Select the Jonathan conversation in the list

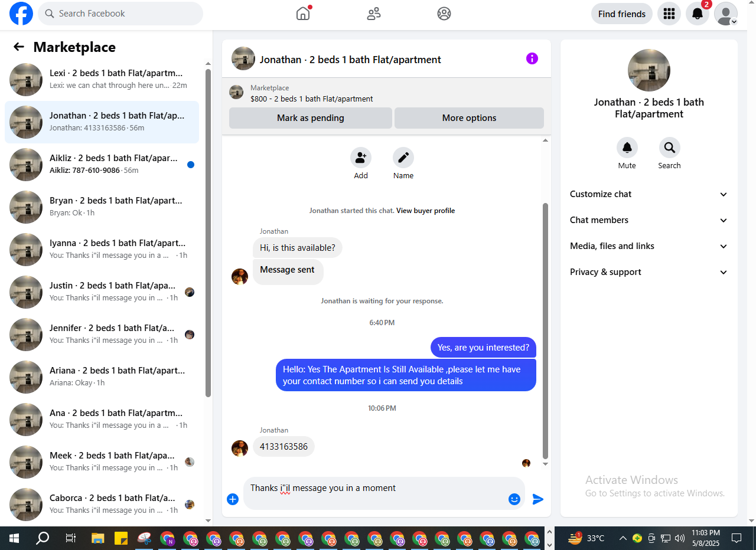[x=102, y=122]
